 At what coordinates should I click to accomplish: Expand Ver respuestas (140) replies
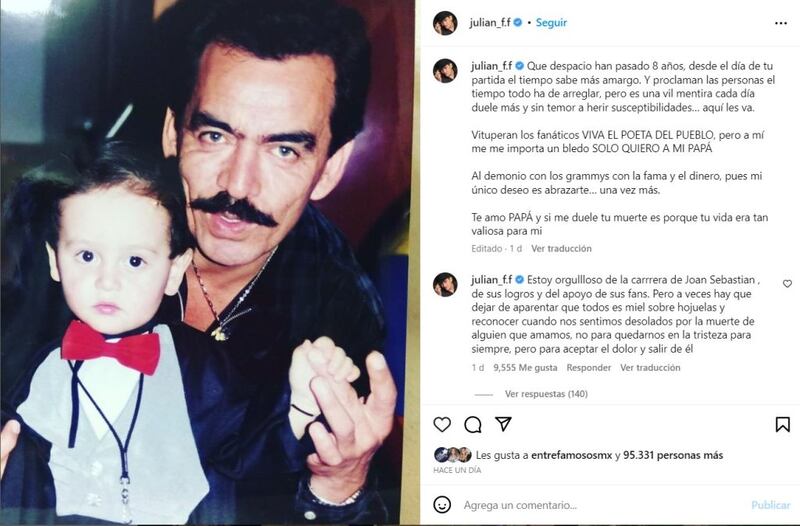point(546,394)
